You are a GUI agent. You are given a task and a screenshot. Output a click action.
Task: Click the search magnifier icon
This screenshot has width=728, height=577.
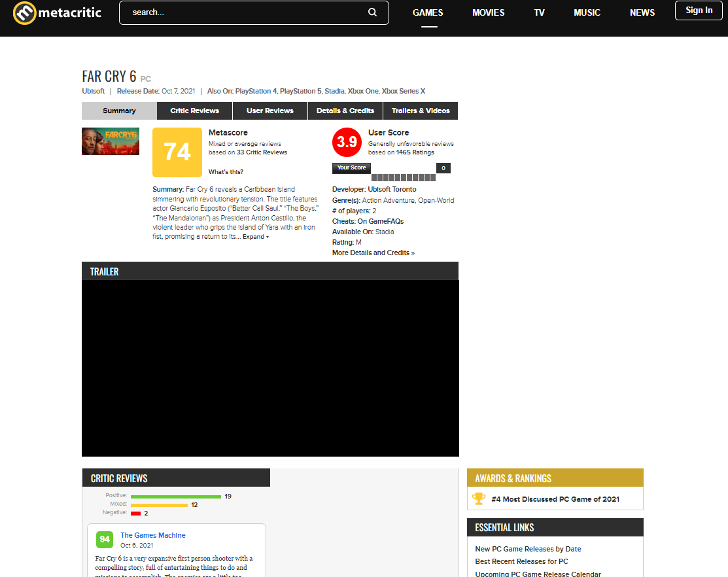[372, 12]
